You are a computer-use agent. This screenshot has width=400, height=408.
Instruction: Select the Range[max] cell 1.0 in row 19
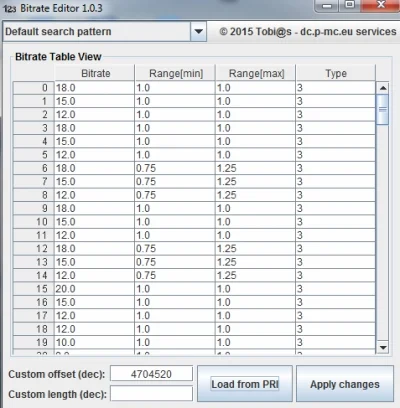coord(256,342)
